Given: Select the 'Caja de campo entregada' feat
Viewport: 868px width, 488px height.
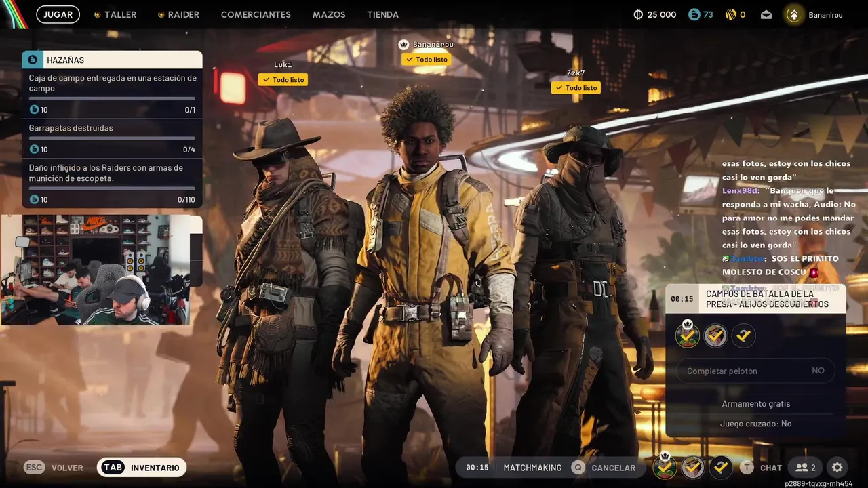Looking at the screenshot, I should click(x=112, y=94).
